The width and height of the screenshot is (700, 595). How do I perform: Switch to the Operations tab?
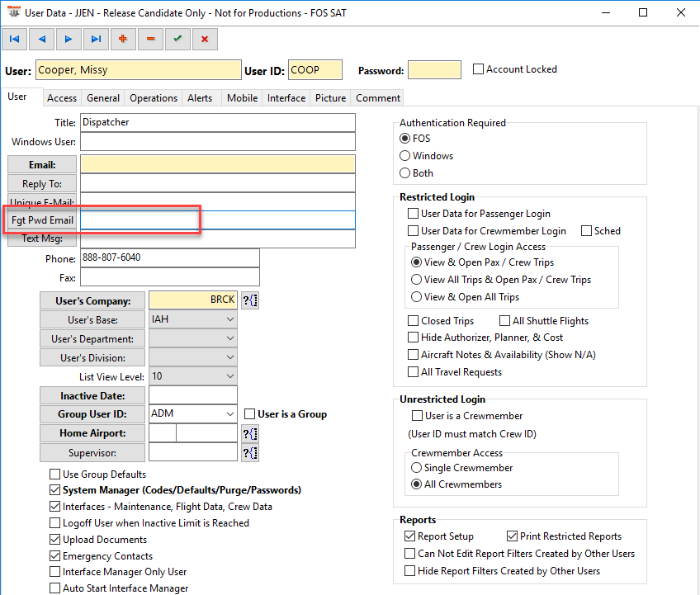154,98
